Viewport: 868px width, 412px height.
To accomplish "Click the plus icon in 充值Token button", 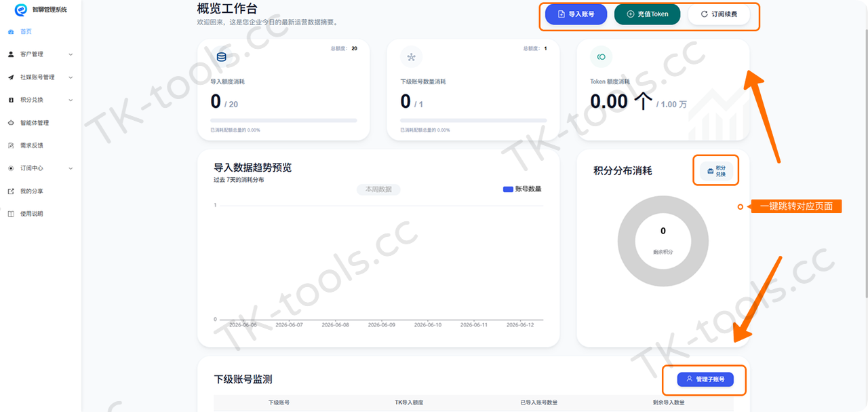I will click(630, 14).
